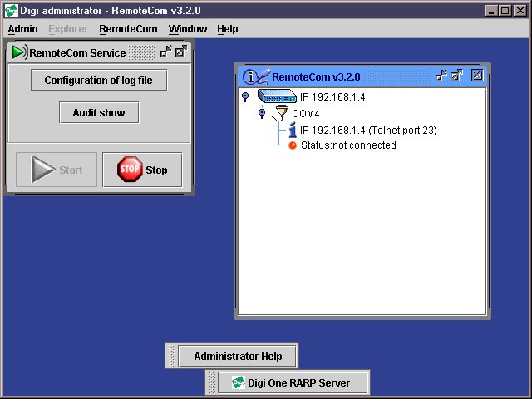Click the Digi logo on Digi One RARP Server
The image size is (532, 399).
237,383
